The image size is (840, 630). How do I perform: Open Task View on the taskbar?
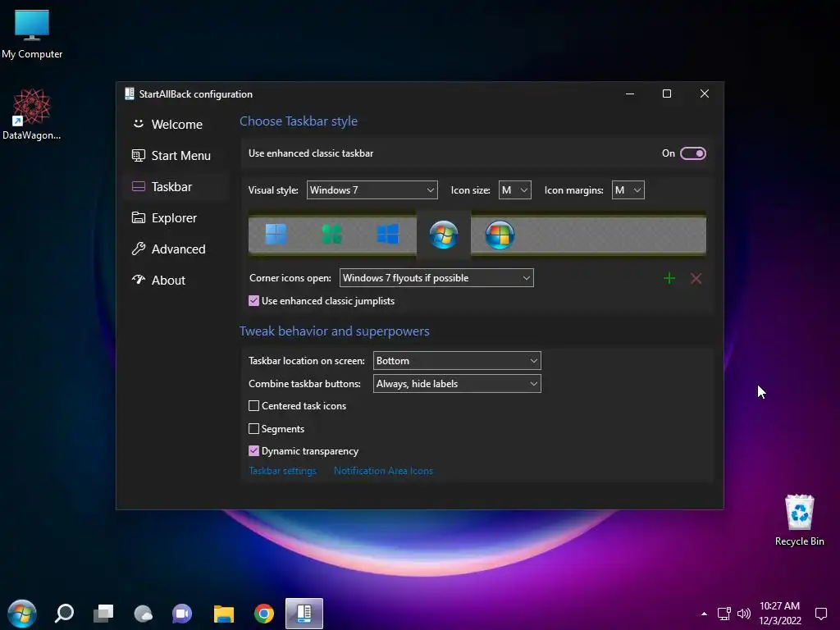pyautogui.click(x=103, y=614)
